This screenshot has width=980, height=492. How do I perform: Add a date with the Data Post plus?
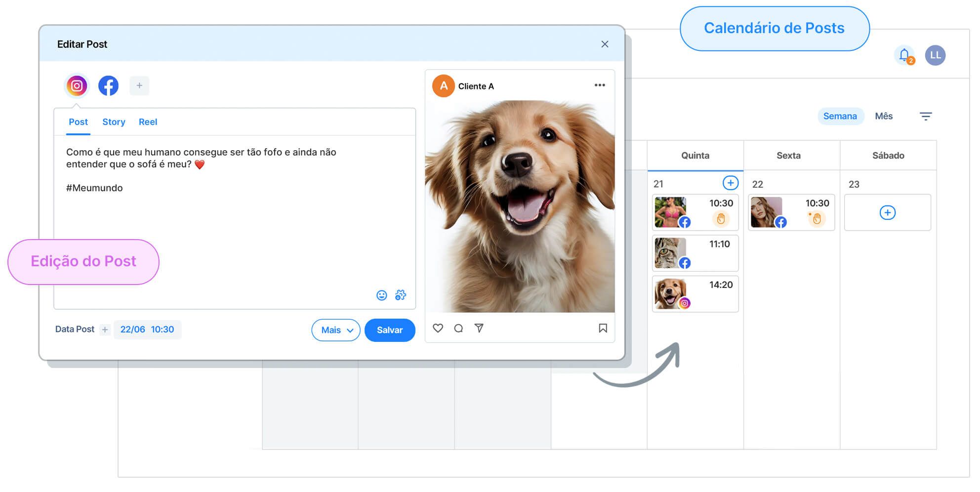105,330
